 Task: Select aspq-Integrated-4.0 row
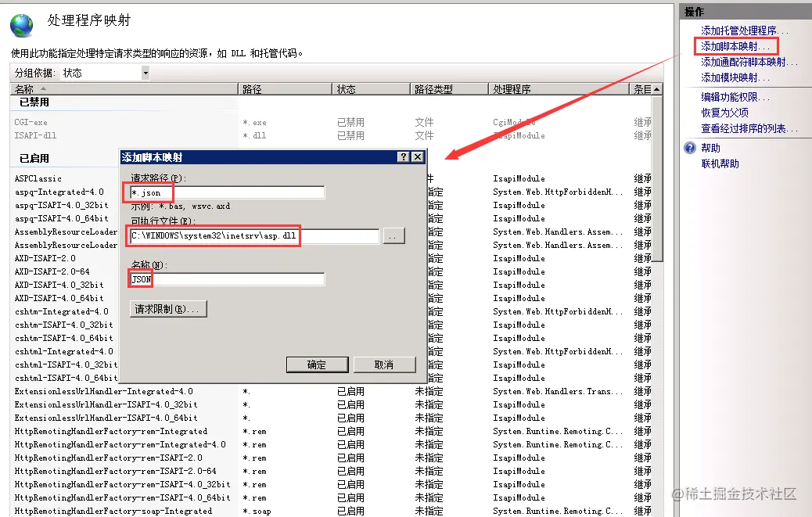[59, 192]
